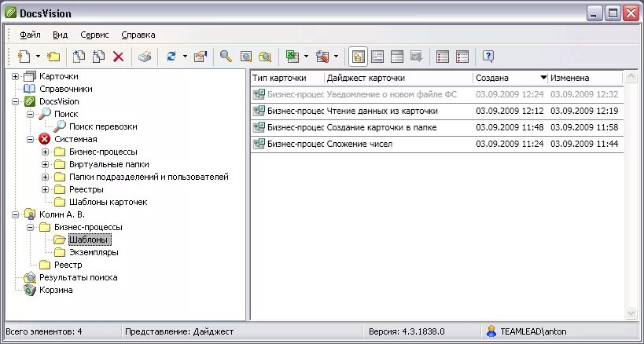Viewport: 644px width, 344px height.
Task: Open the Справка menu
Action: pyautogui.click(x=138, y=35)
